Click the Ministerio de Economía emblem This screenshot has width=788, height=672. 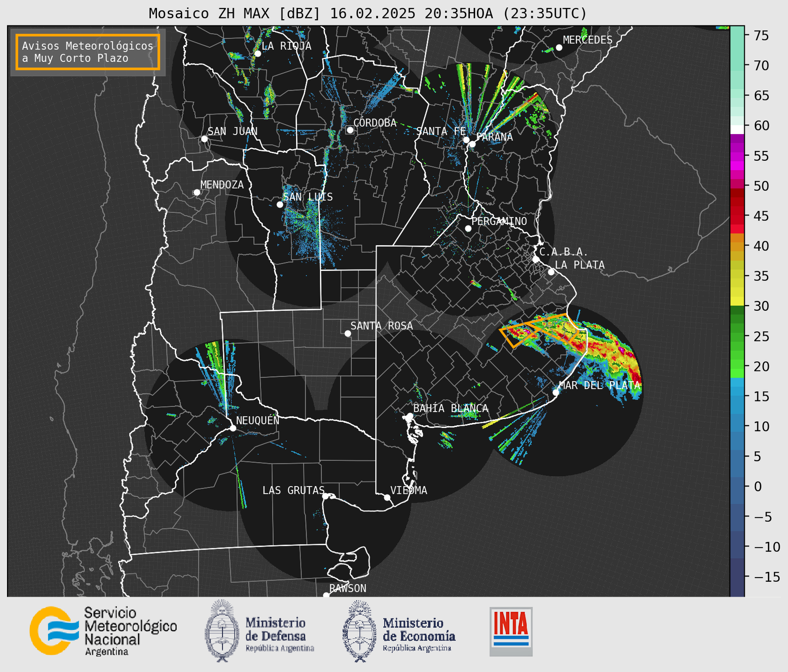(360, 631)
